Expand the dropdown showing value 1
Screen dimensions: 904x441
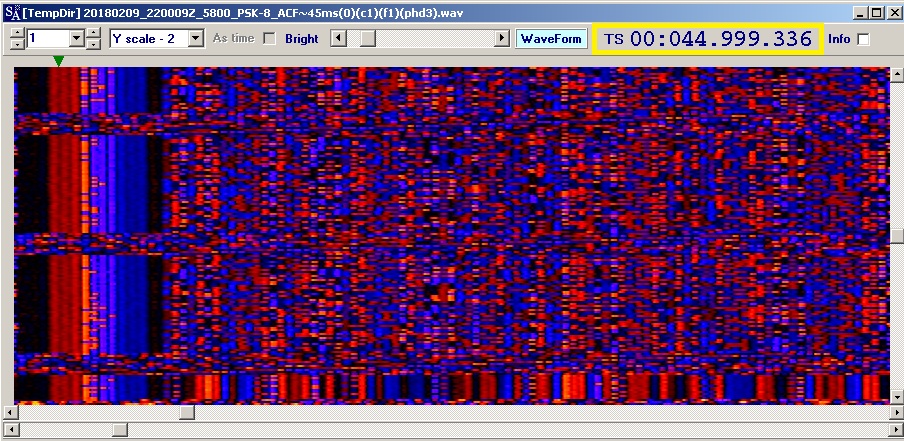[77, 39]
